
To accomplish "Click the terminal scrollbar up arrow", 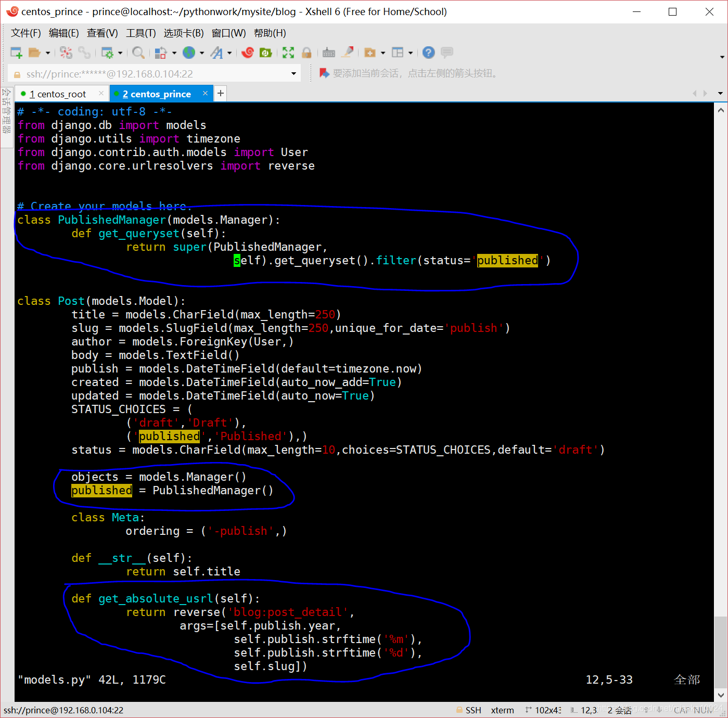I will coord(721,110).
